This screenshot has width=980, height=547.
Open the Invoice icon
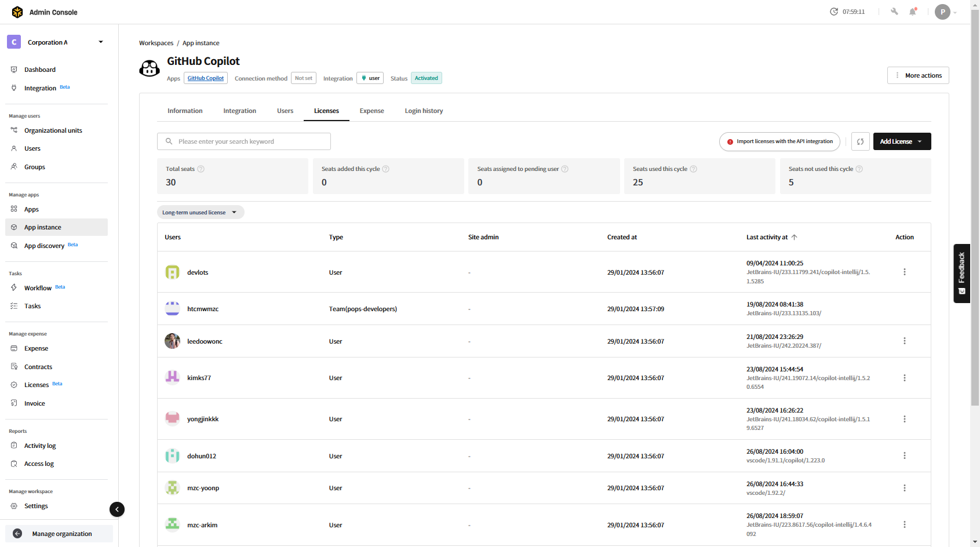pos(14,403)
